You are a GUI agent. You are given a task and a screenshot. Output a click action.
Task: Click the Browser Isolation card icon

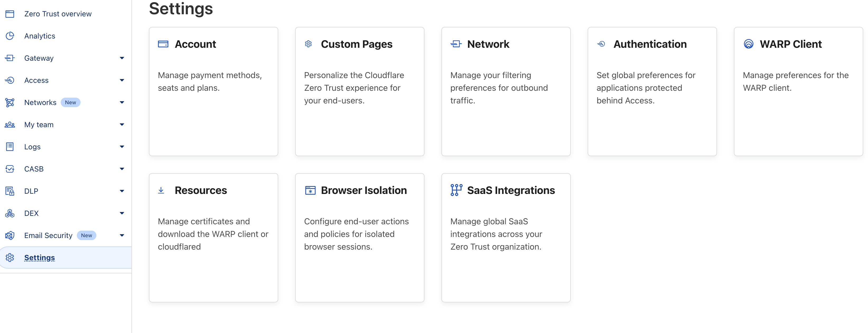310,190
